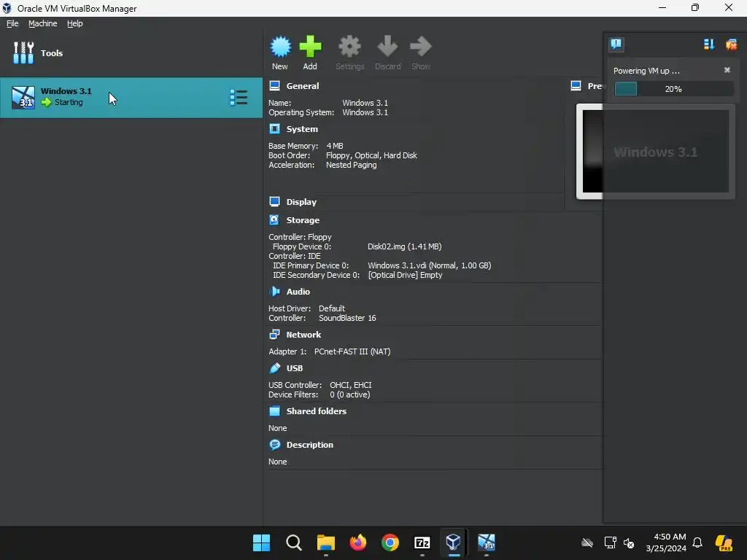
Task: Switch to the Windows 3.1 VM taskbar window
Action: (x=487, y=542)
